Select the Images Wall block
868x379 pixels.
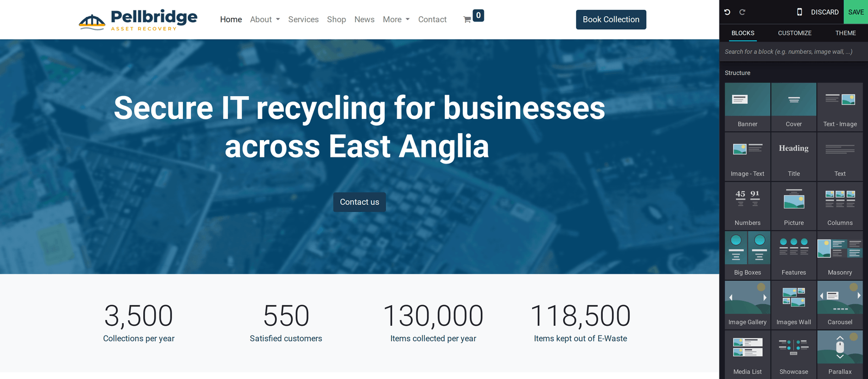click(x=794, y=305)
